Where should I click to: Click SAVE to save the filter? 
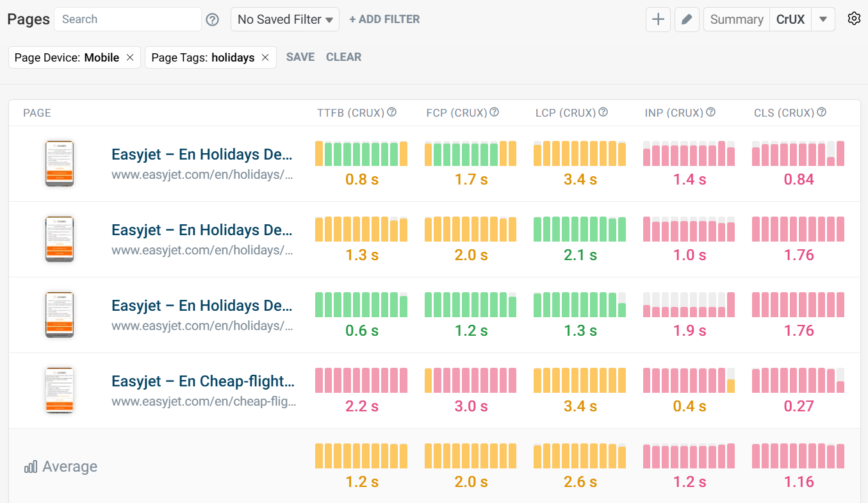300,57
